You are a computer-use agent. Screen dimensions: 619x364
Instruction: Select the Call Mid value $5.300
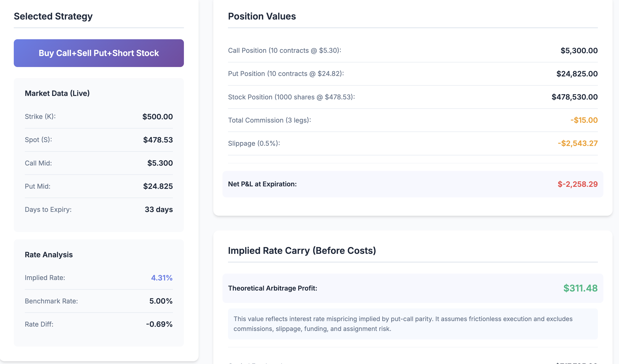tap(160, 163)
